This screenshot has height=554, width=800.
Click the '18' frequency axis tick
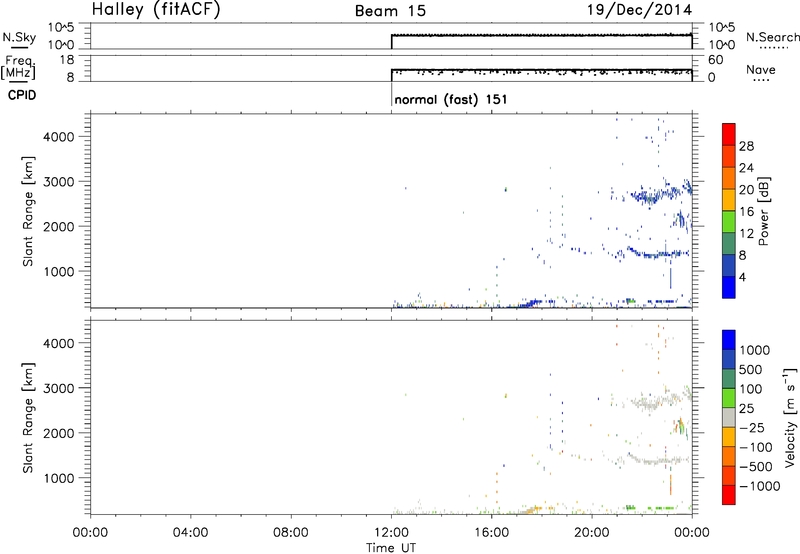[67, 60]
